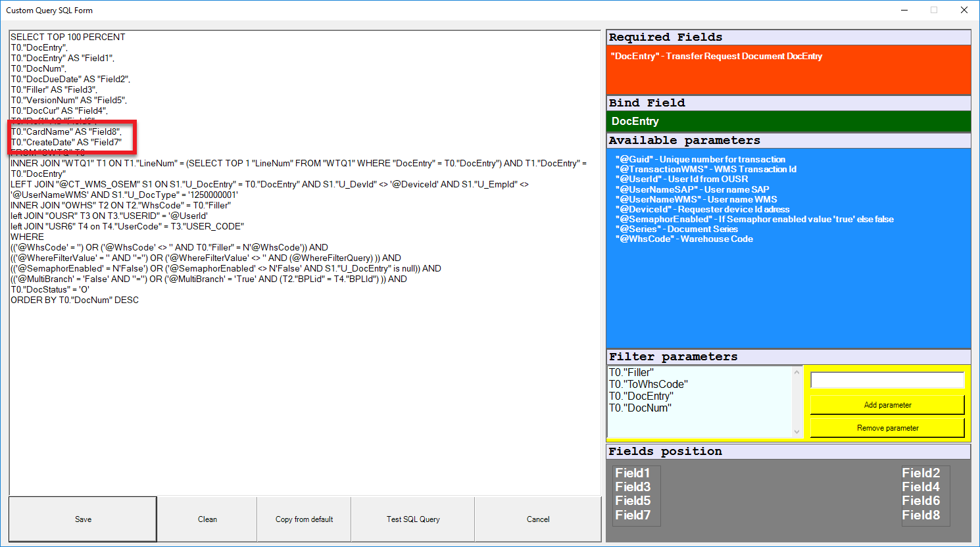Select T0."DocEntry" filter parameter entry

coord(641,396)
